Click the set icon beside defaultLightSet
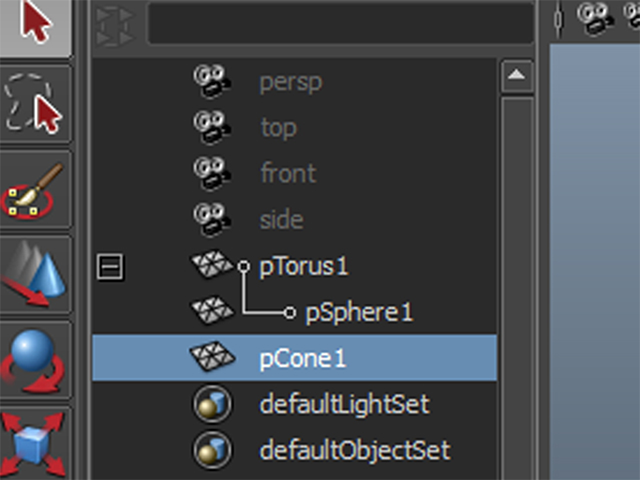 (x=212, y=404)
